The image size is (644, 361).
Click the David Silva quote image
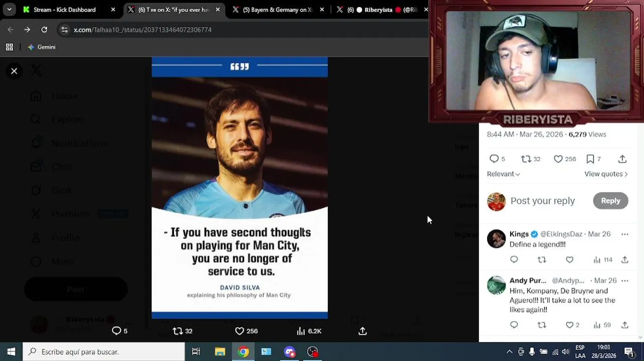pos(240,188)
